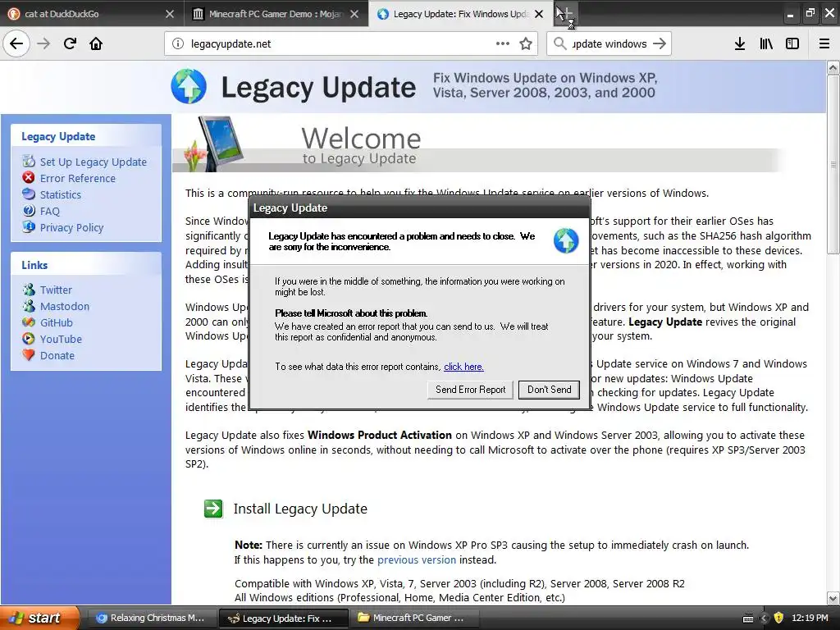
Task: Close the Minecraft PC Gamer Demo tab
Action: point(354,14)
